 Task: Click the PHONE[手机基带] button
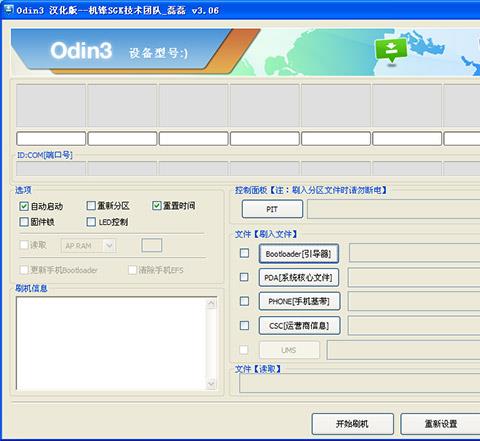tap(299, 301)
